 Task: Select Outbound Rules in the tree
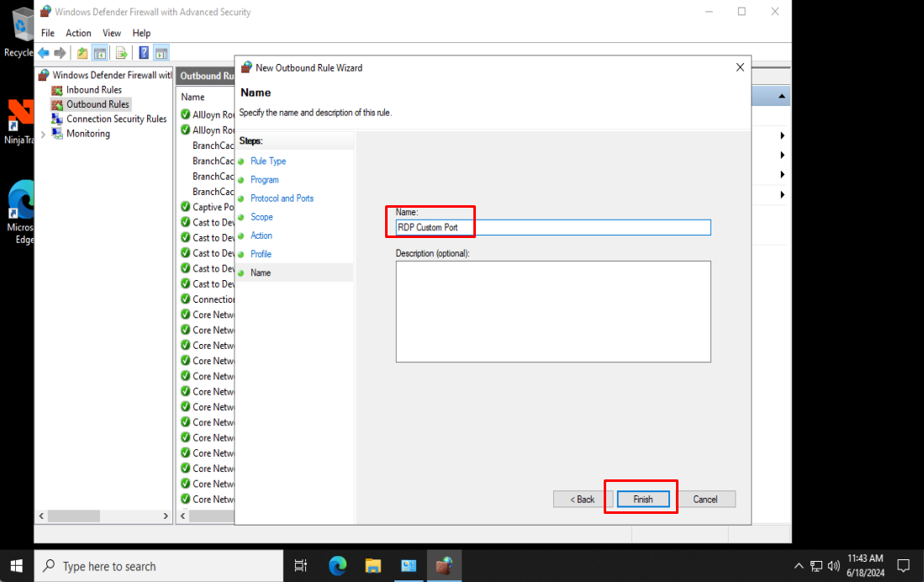click(x=98, y=104)
